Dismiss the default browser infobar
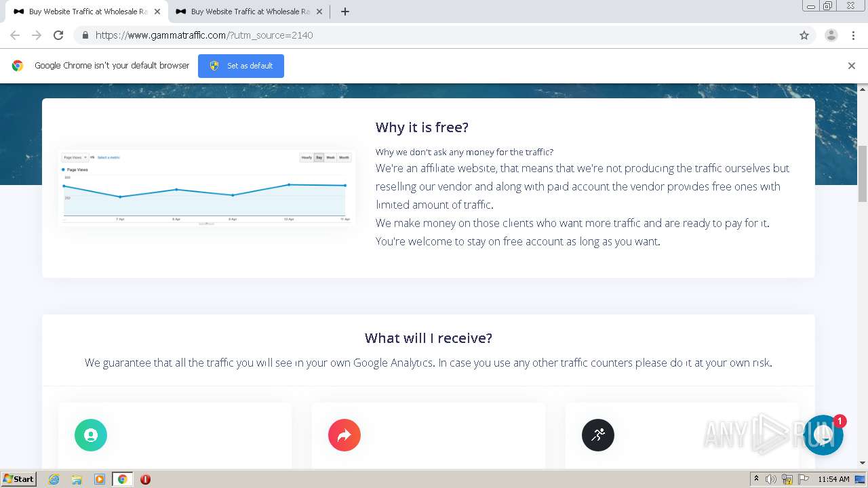 [852, 66]
